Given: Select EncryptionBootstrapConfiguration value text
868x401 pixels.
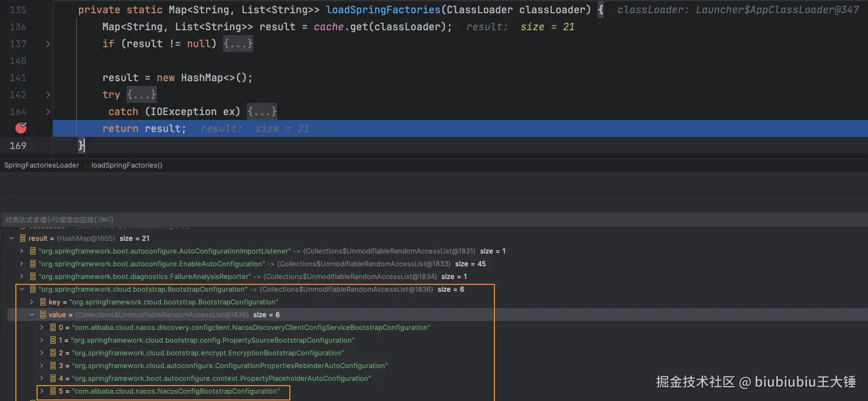Looking at the screenshot, I should tap(208, 353).
